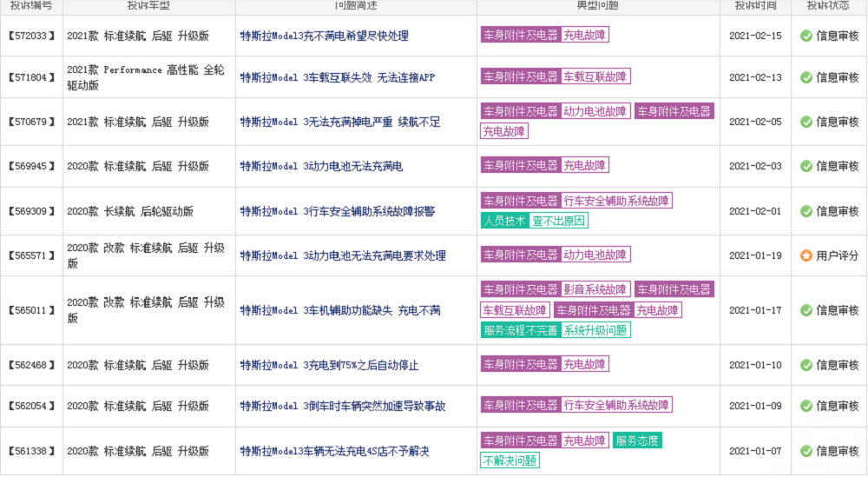Viewport: 868px width, 477px height.
Task: Click complaint number 【570679】
Action: 32,123
